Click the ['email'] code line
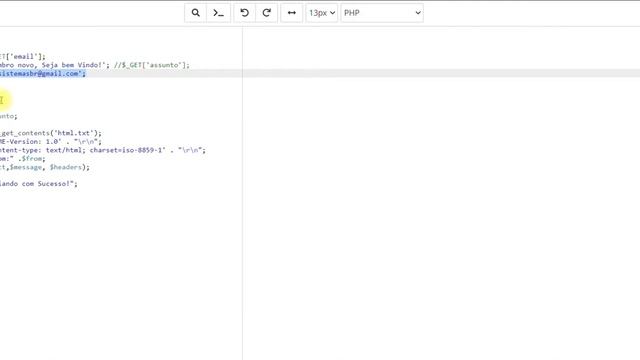 23,57
